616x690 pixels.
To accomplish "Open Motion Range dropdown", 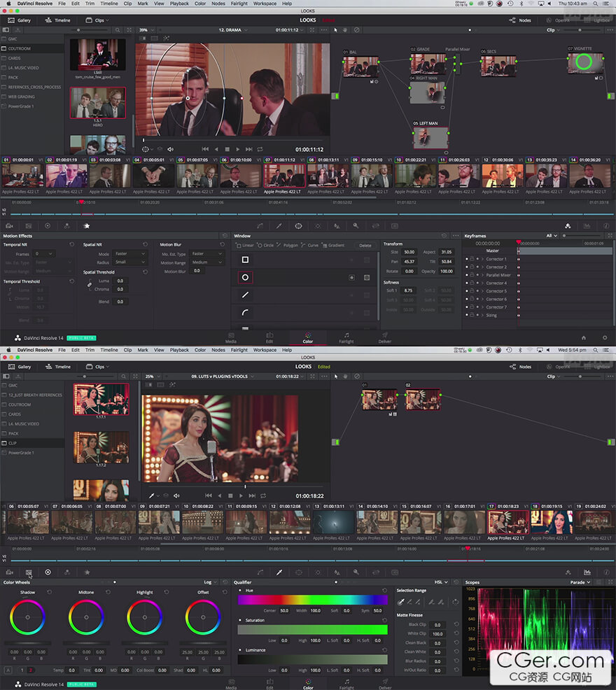I will [207, 262].
